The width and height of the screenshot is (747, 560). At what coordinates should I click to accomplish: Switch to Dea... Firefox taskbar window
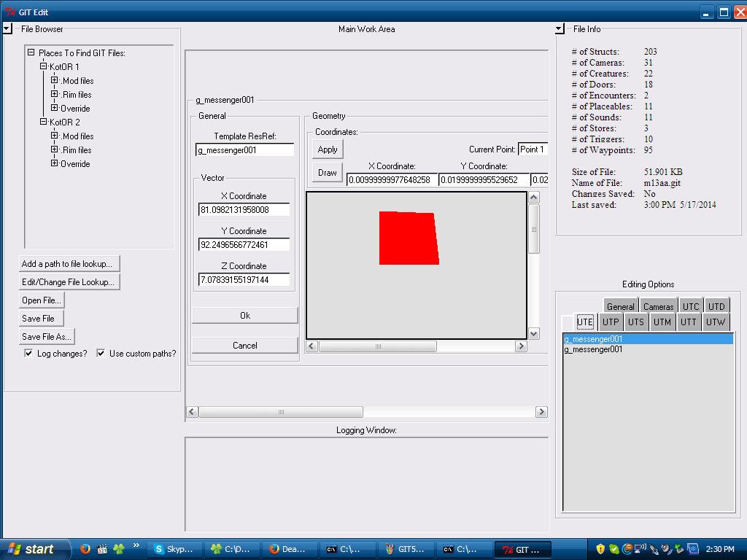click(289, 549)
